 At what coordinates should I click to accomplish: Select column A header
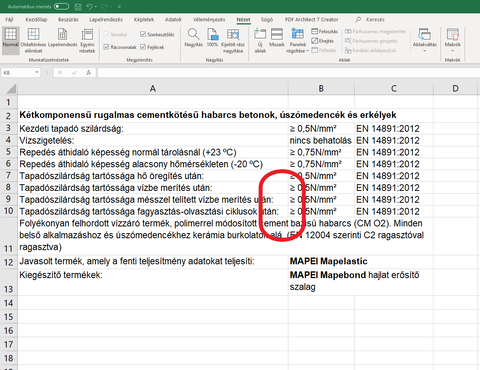point(153,88)
